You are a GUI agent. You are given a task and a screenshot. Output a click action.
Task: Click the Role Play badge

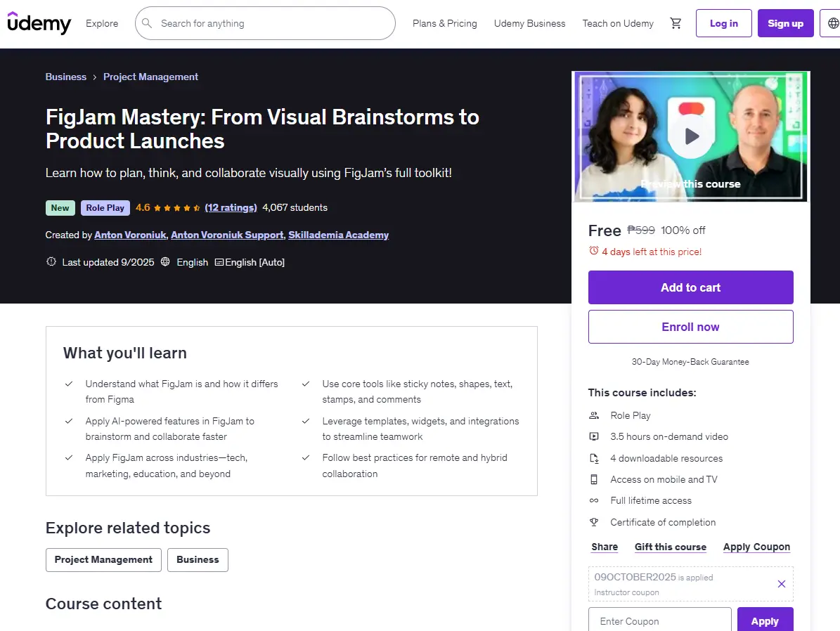(105, 208)
